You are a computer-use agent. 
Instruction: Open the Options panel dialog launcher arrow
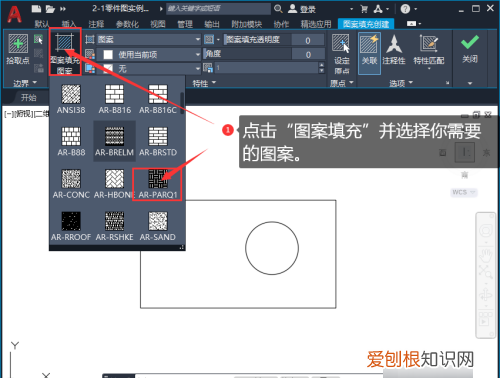pyautogui.click(x=447, y=83)
